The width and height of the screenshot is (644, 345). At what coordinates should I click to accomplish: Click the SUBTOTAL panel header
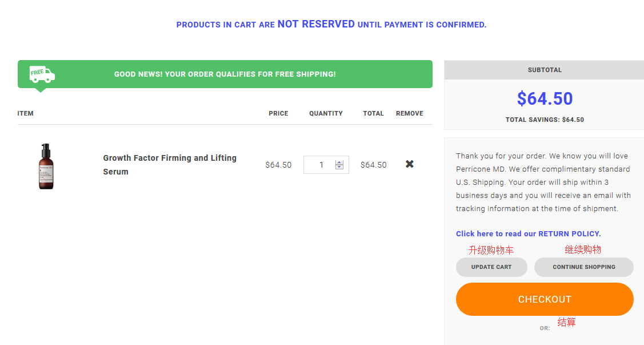(x=545, y=70)
